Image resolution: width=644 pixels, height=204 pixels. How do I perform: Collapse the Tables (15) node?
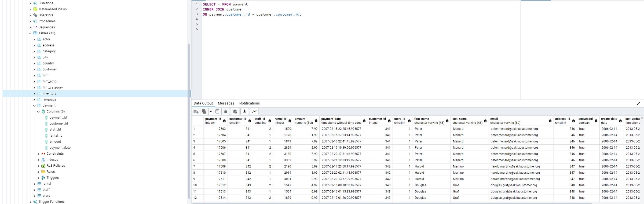coord(30,33)
